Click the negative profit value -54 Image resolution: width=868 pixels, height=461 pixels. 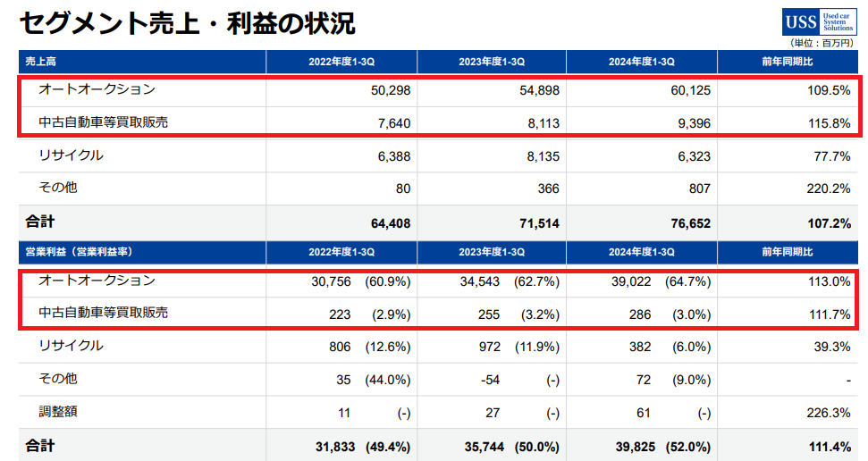coord(490,381)
